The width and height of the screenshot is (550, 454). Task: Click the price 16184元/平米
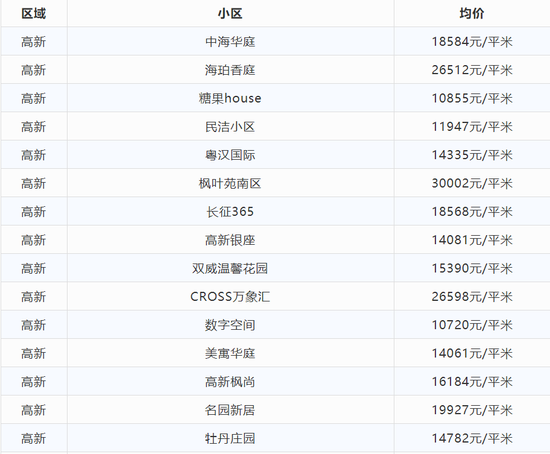[472, 382]
